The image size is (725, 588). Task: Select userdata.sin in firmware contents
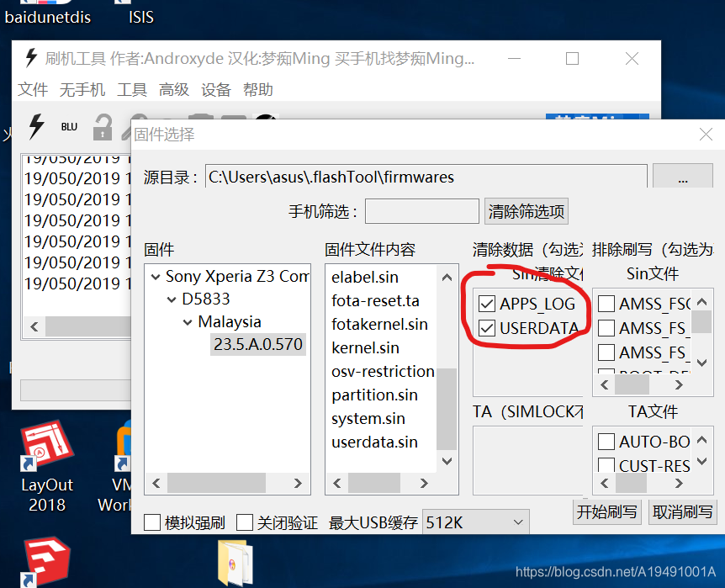pyautogui.click(x=374, y=442)
